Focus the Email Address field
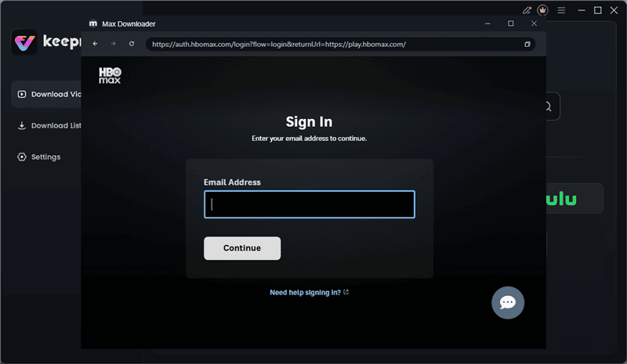This screenshot has width=627, height=364. pos(310,204)
